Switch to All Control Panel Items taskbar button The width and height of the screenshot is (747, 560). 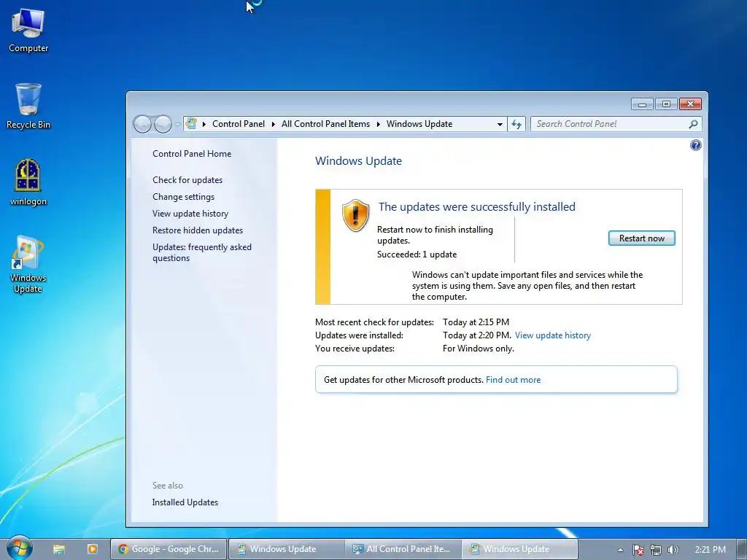point(403,549)
